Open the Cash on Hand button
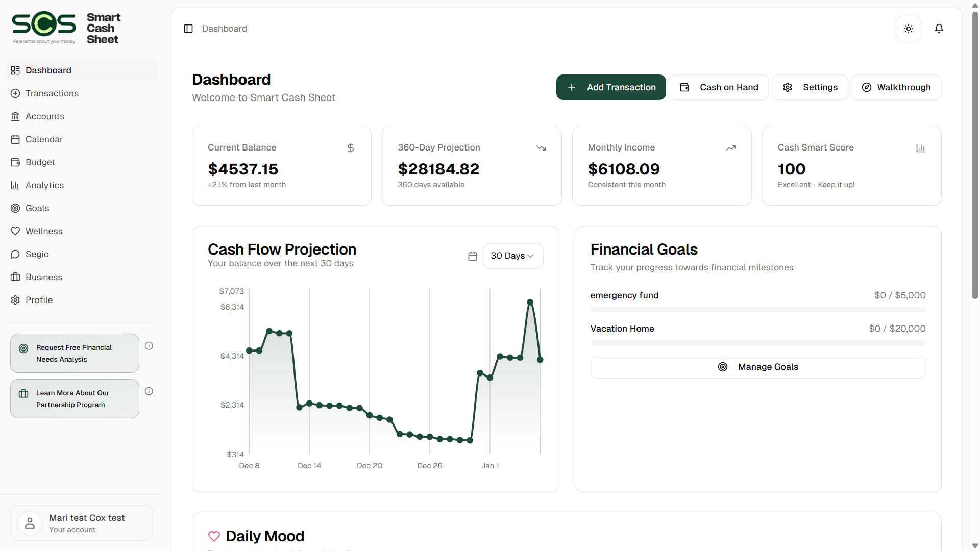 [x=719, y=87]
